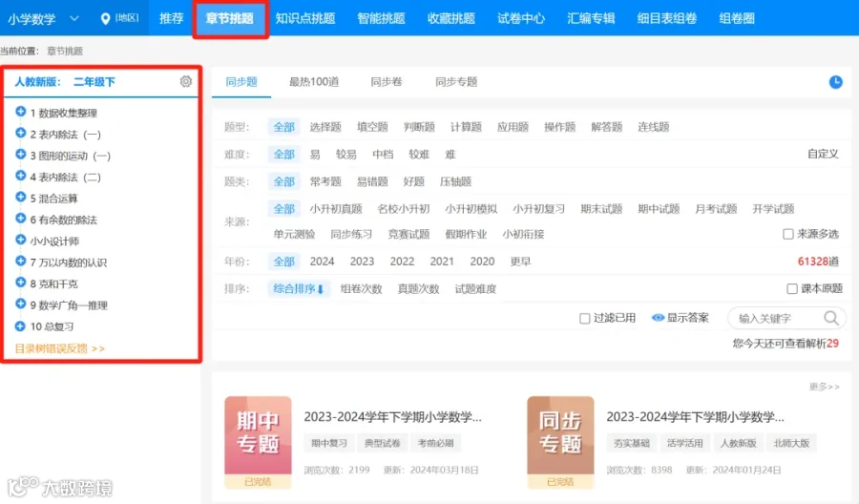The height and width of the screenshot is (504, 859).
Task: Expand chapter 6 有余数的除法
Action: click(x=21, y=219)
